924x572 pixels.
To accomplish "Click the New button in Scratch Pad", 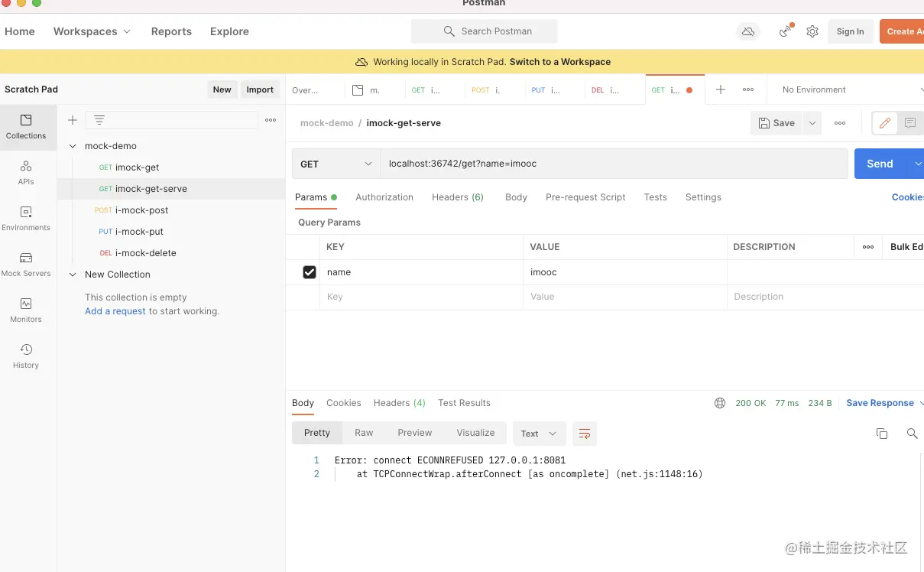I will (222, 89).
